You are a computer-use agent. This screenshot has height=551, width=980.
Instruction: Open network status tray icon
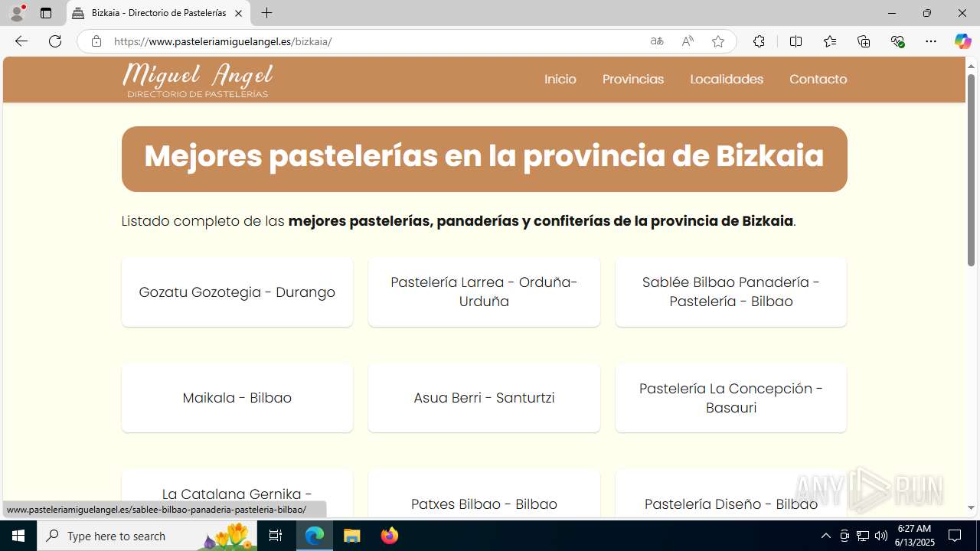[x=863, y=536]
